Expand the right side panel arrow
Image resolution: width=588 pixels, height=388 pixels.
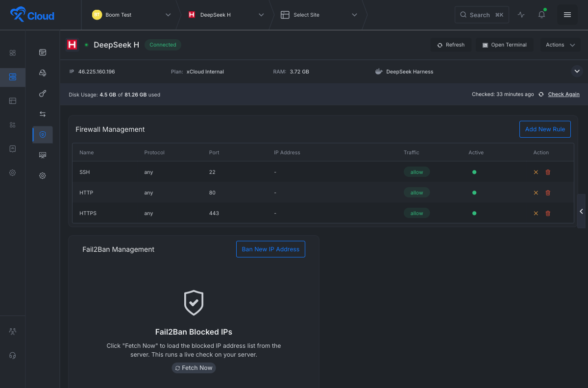click(581, 211)
